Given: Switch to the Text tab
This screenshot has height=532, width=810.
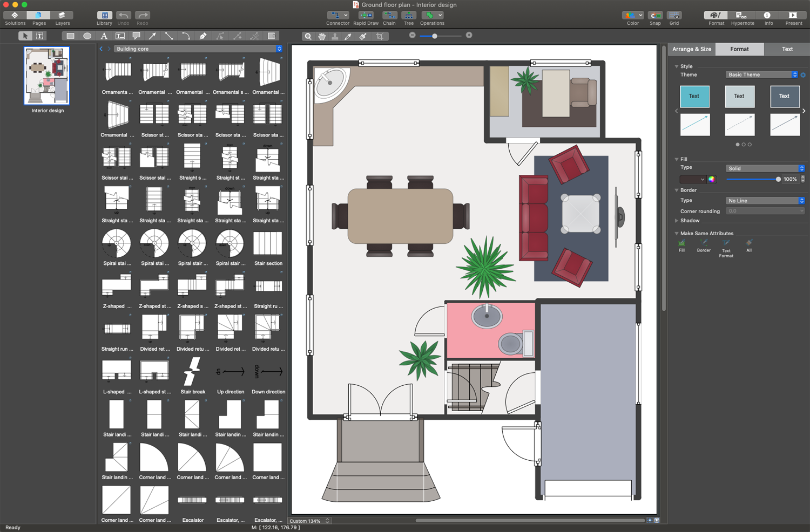Looking at the screenshot, I should (787, 49).
